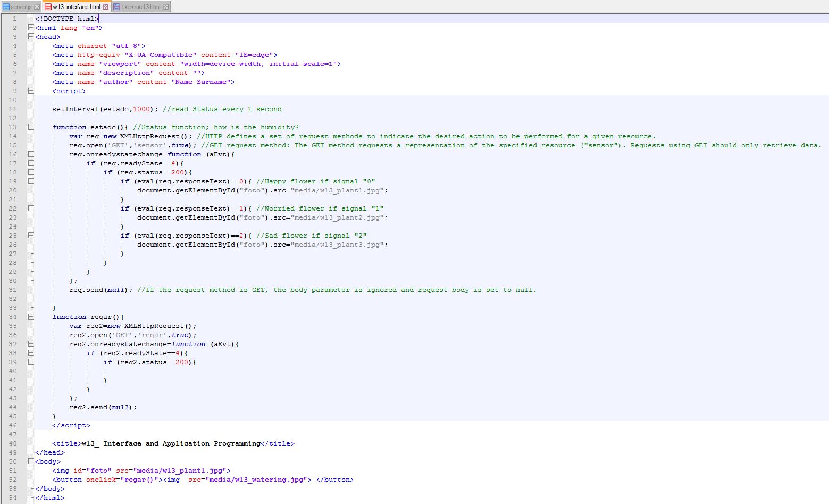
Task: Collapse the Worried flower if-block fold
Action: 31,208
